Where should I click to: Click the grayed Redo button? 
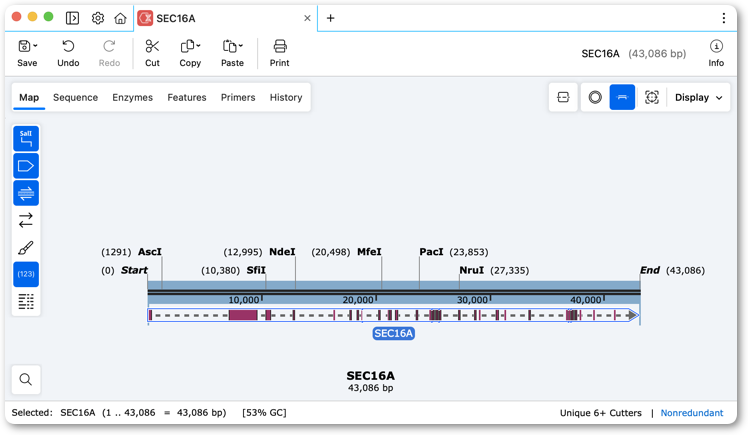pos(109,53)
